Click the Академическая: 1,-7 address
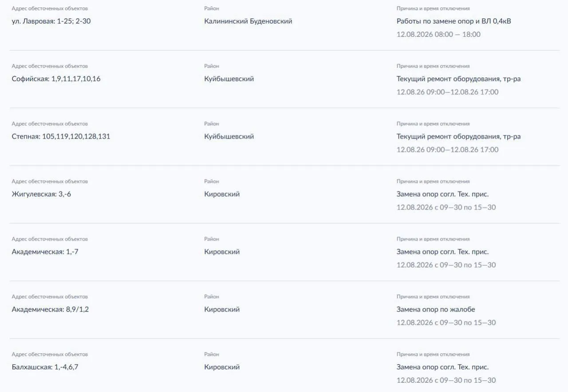This screenshot has width=568, height=392. point(45,252)
